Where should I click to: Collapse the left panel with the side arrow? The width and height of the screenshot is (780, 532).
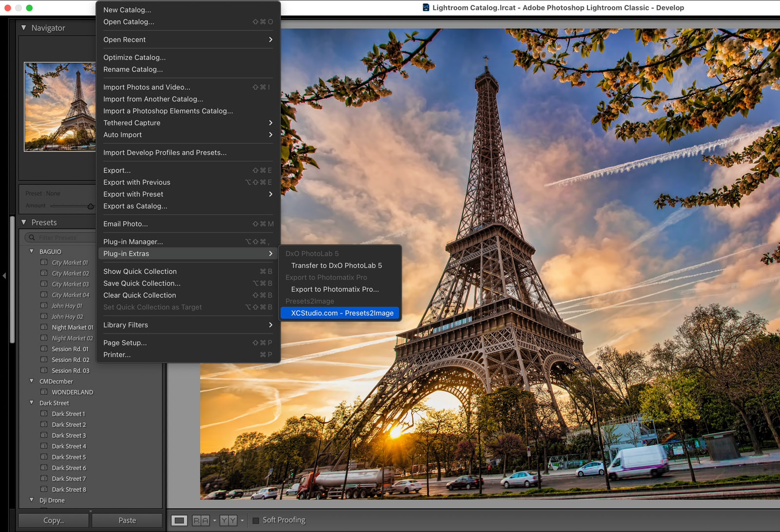pyautogui.click(x=4, y=276)
